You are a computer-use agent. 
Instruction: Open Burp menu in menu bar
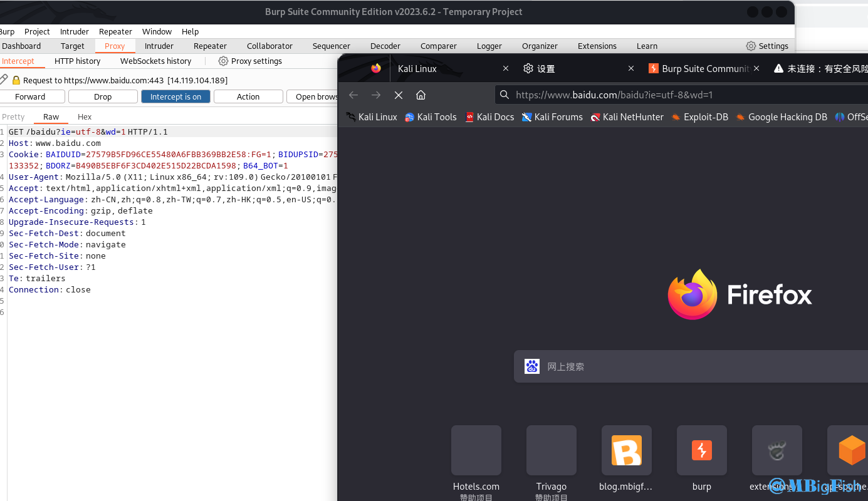pos(7,31)
